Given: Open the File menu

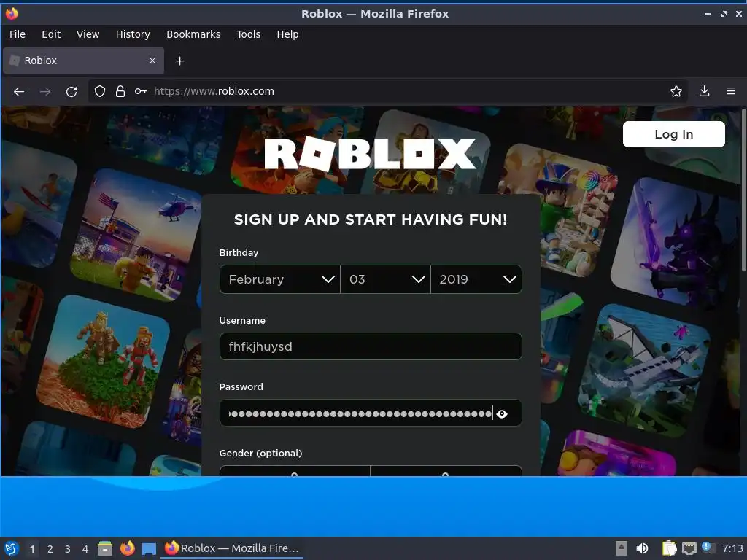Looking at the screenshot, I should point(18,34).
